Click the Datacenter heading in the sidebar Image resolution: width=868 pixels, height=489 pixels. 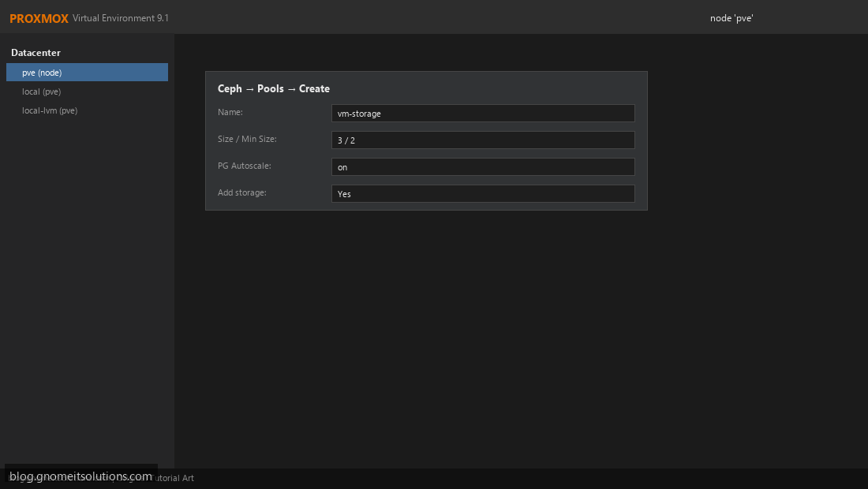(x=36, y=53)
